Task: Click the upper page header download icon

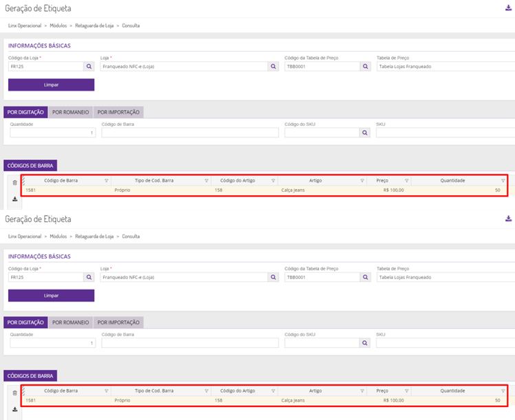Action: coord(508,8)
